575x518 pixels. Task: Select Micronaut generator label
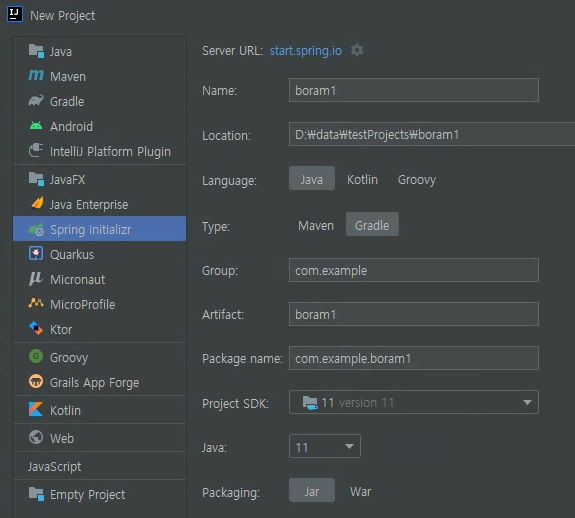[x=78, y=280]
